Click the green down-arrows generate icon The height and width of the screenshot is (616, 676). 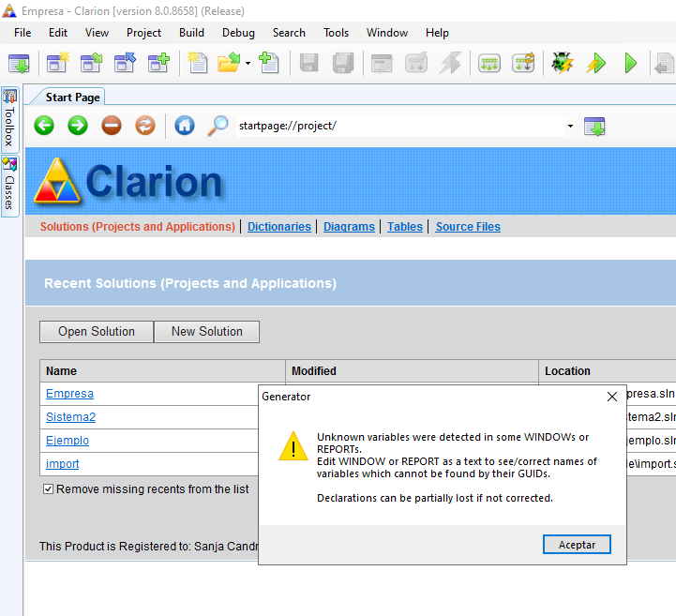489,63
